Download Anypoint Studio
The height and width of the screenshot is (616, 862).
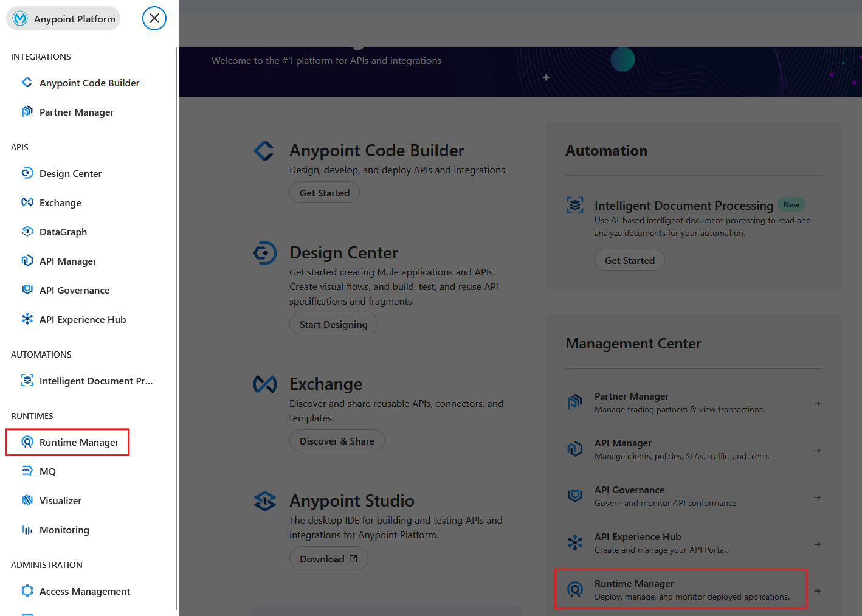click(x=328, y=559)
